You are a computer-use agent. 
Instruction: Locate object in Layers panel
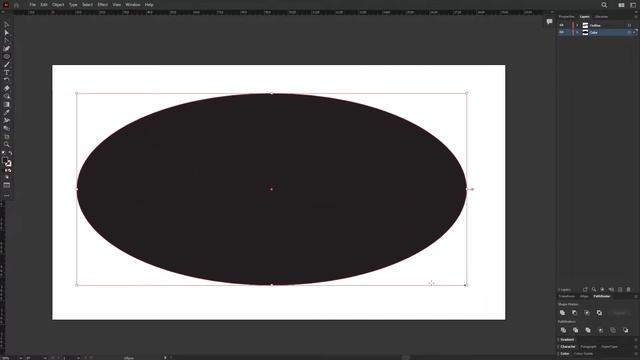click(594, 289)
